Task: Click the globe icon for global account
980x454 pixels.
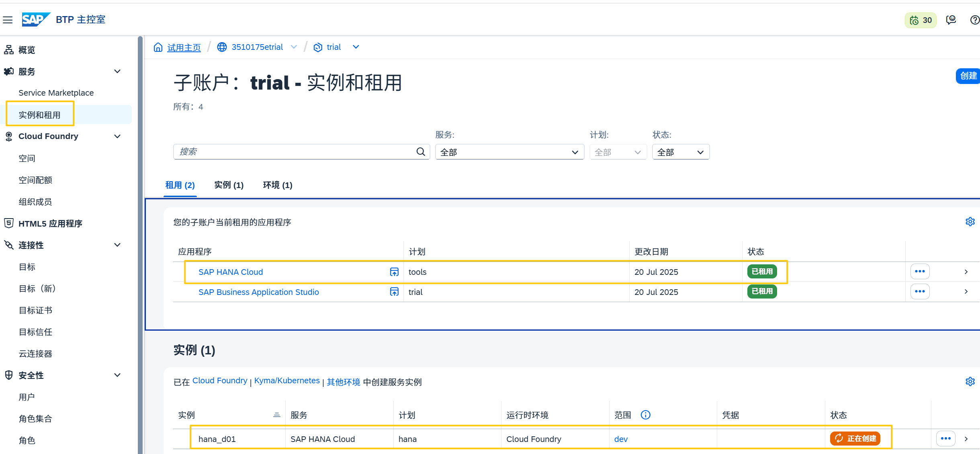Action: pos(222,47)
